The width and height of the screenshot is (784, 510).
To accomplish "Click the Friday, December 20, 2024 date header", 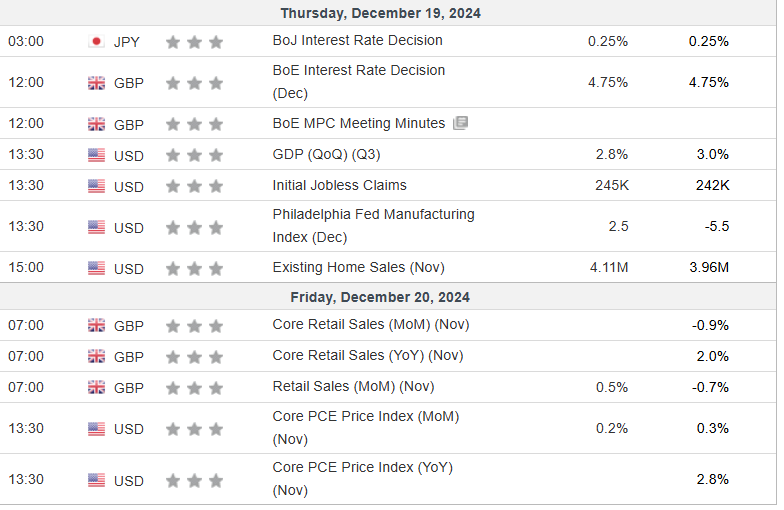I will tap(380, 297).
